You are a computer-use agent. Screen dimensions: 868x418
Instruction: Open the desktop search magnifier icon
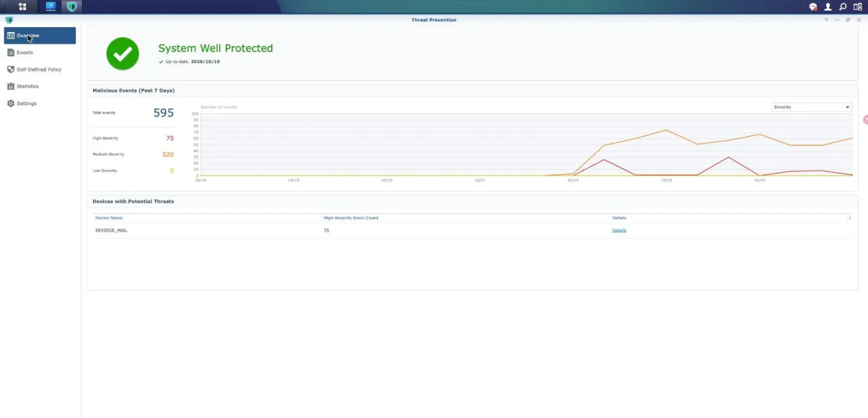[843, 7]
